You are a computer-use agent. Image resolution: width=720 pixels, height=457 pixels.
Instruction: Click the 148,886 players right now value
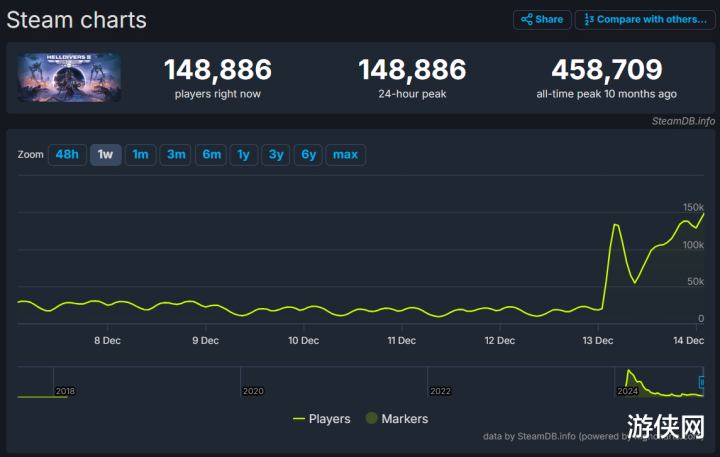pos(218,70)
